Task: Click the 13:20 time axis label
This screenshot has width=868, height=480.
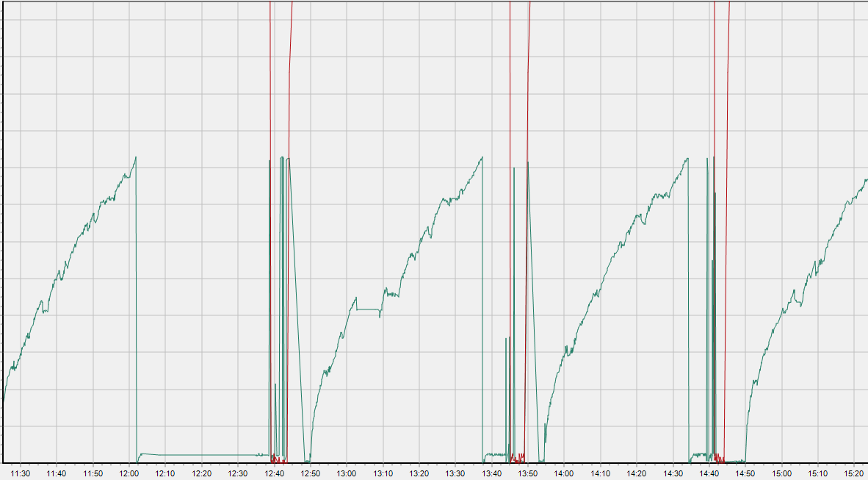Action: point(419,473)
